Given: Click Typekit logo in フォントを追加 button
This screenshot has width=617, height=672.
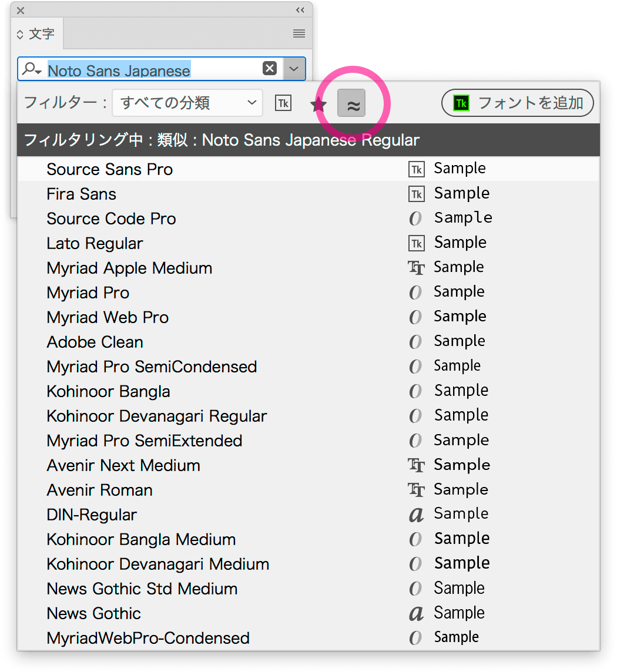Looking at the screenshot, I should (461, 103).
